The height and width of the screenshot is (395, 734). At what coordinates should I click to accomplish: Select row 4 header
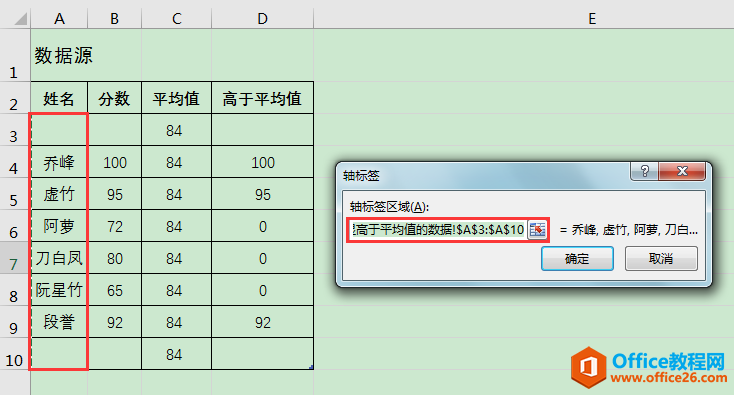click(15, 162)
